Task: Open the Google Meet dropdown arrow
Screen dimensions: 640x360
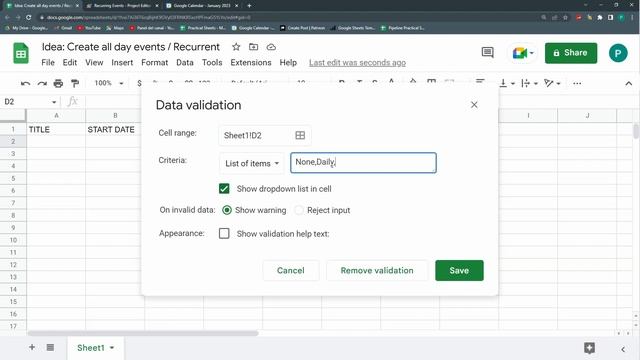Action: 532,53
